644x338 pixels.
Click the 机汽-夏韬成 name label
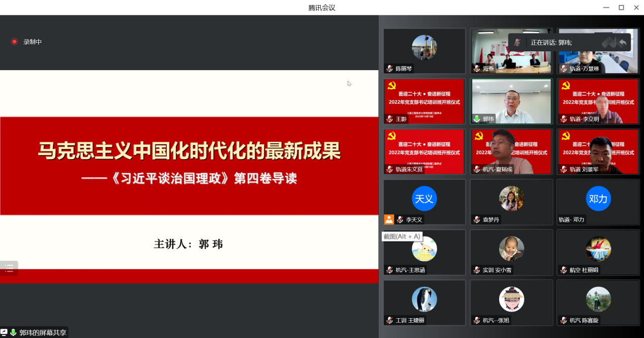click(497, 169)
